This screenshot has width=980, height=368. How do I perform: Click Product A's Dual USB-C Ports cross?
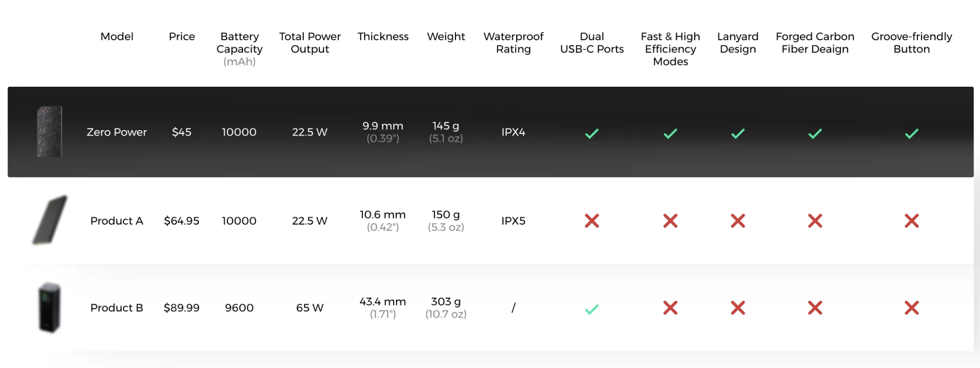click(592, 221)
